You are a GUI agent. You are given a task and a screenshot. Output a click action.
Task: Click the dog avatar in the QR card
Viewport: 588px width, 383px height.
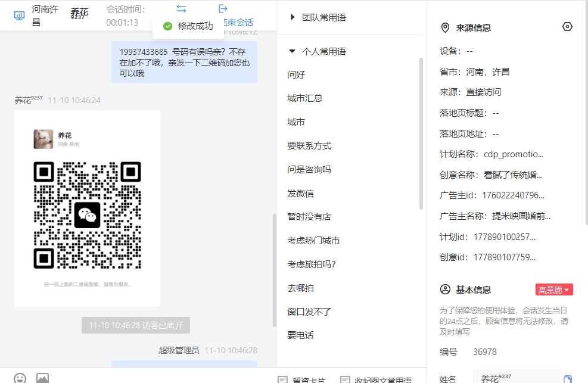pyautogui.click(x=43, y=139)
